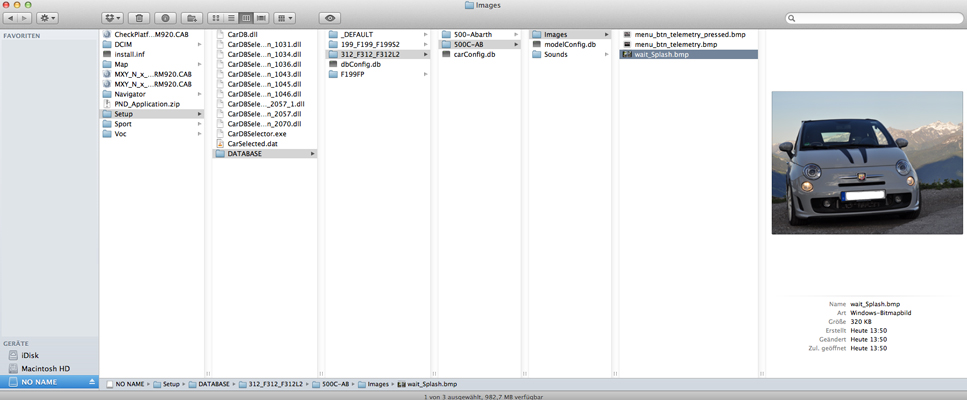Select iDisk in the sidebar
Viewport: 967px width, 400px height.
pyautogui.click(x=33, y=355)
